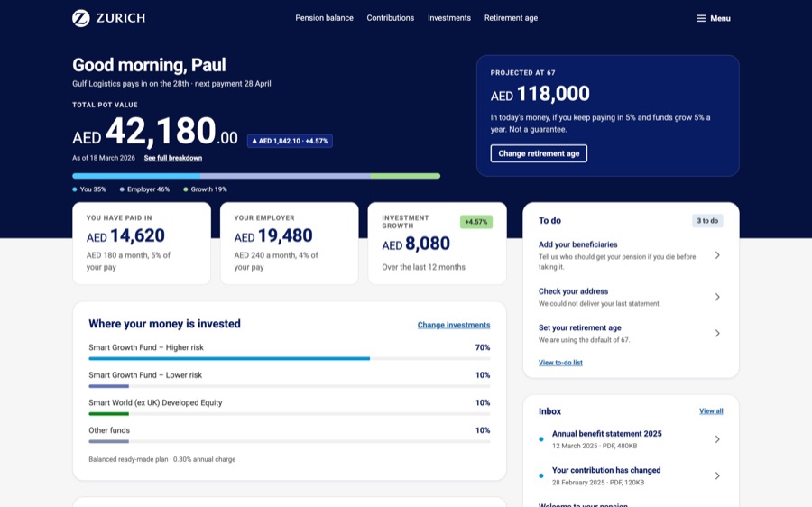Click the Growth 19% legend dot

[x=185, y=189]
